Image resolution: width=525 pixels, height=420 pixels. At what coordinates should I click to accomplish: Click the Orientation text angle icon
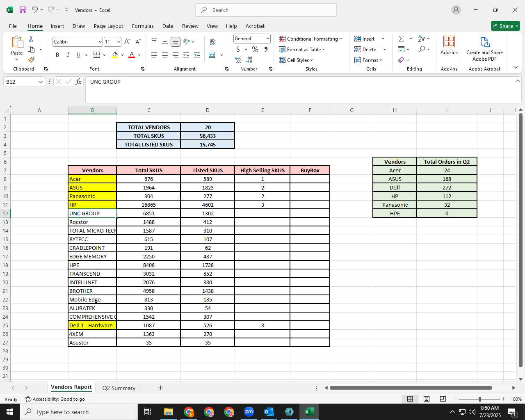click(x=186, y=41)
